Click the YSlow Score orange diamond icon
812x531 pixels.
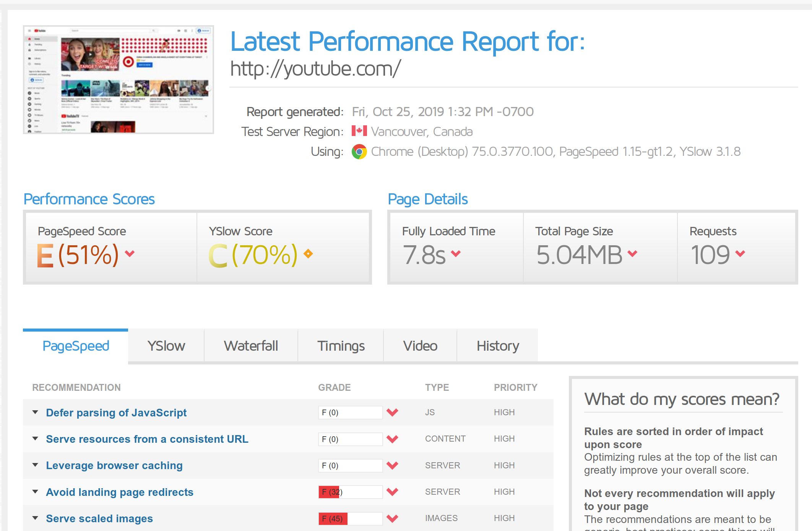[x=308, y=253]
